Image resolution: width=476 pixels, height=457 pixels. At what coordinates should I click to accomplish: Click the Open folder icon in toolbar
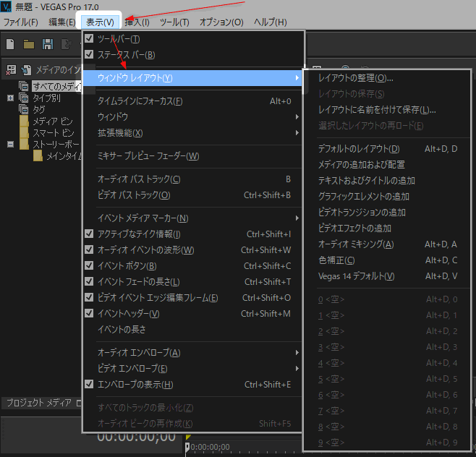tap(29, 44)
